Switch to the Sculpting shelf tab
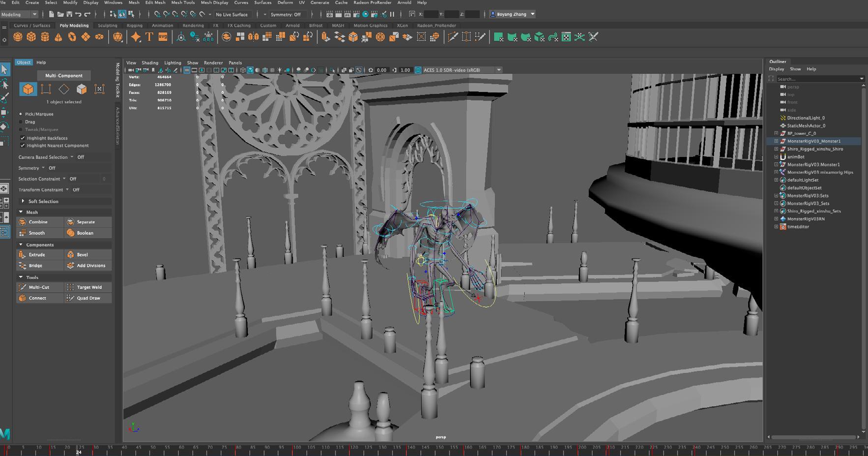Image resolution: width=868 pixels, height=456 pixels. click(107, 26)
